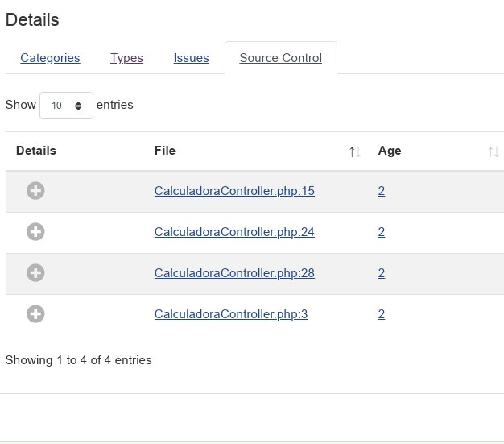Open the CalculadoraController.php:15 file link

point(234,191)
